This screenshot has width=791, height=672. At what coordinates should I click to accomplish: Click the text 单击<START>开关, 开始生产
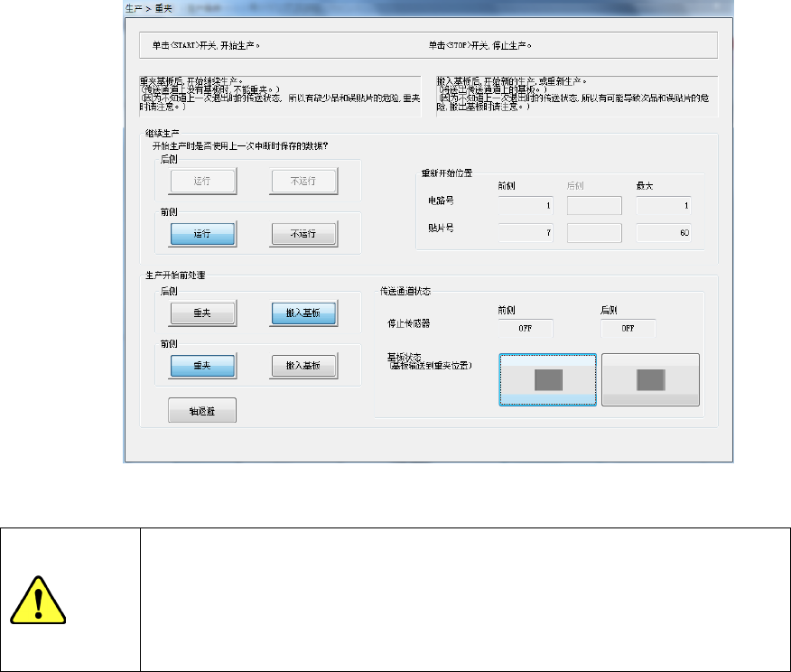tap(206, 45)
